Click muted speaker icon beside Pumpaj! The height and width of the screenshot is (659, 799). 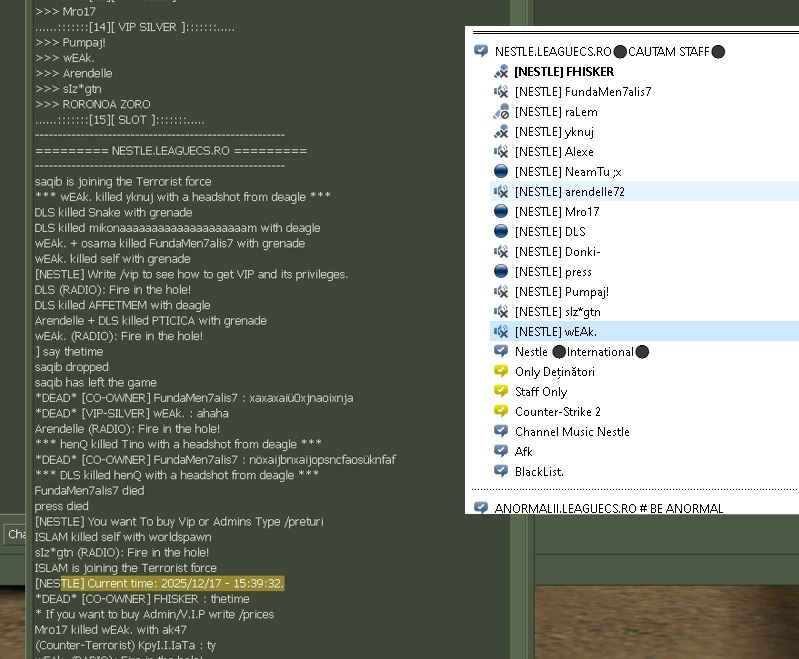pos(501,292)
